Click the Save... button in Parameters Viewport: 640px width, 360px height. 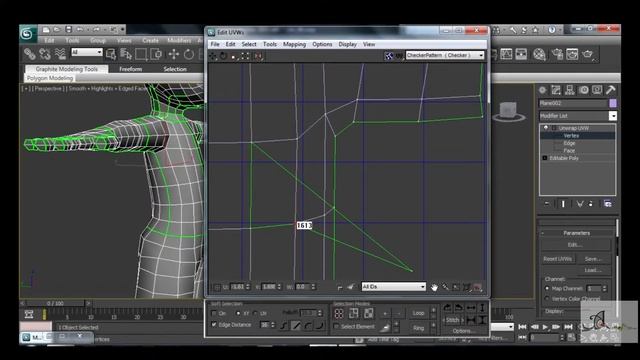click(593, 259)
